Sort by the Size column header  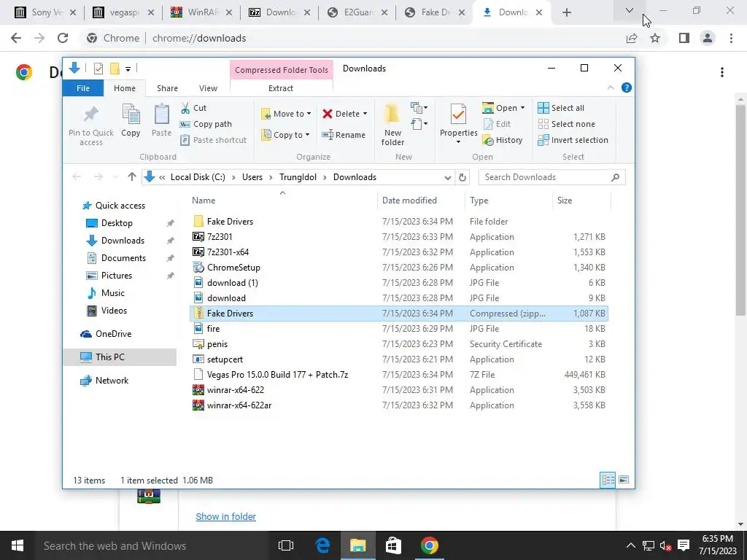click(x=581, y=201)
